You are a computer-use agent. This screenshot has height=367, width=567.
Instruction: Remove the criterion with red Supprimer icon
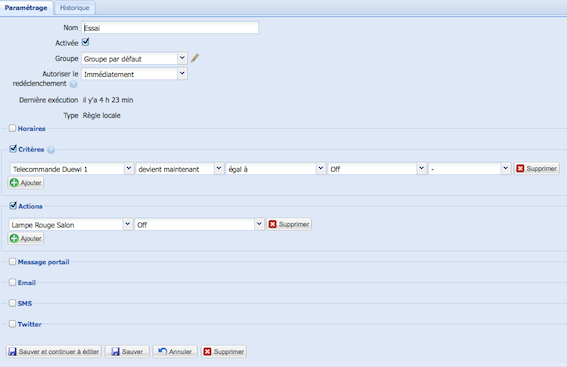point(536,168)
